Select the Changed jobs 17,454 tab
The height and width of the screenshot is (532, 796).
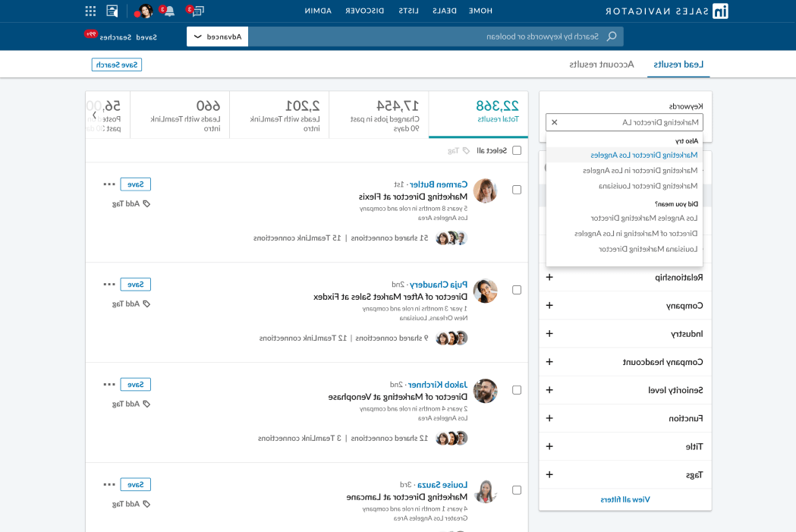[x=379, y=115]
